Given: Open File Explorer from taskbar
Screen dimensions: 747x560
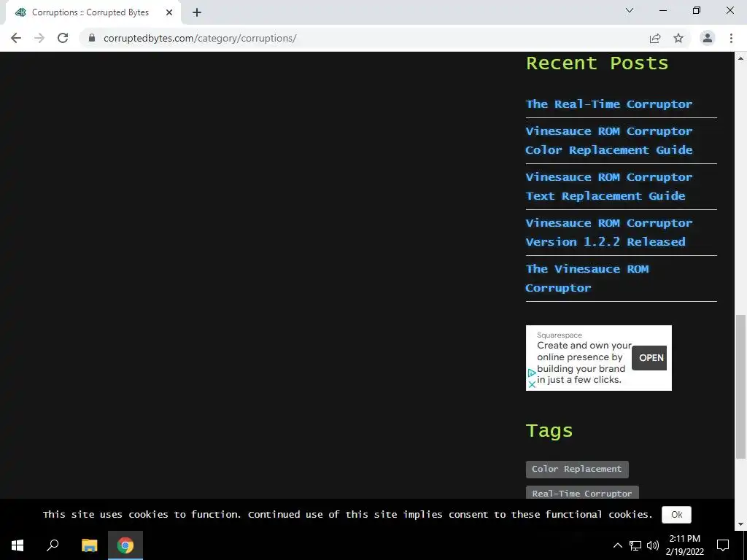Looking at the screenshot, I should click(x=89, y=545).
